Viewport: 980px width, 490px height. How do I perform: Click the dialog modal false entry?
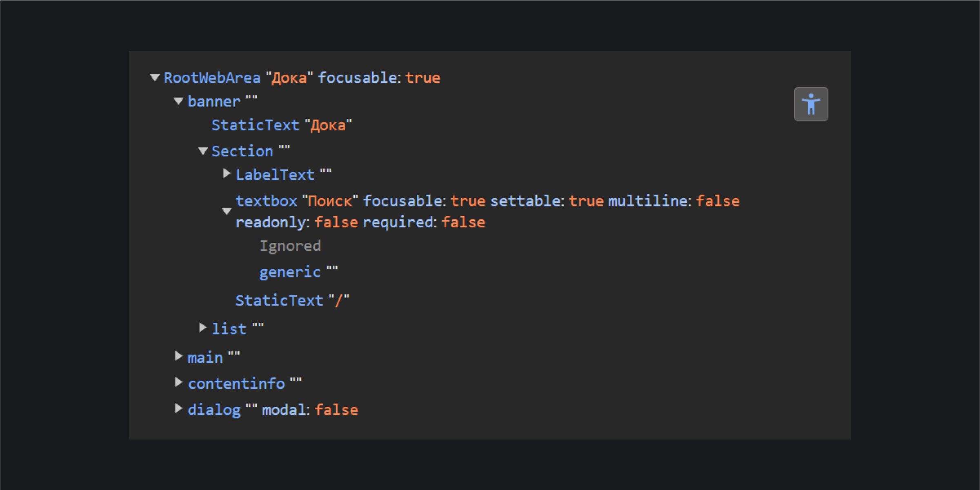[x=273, y=410]
